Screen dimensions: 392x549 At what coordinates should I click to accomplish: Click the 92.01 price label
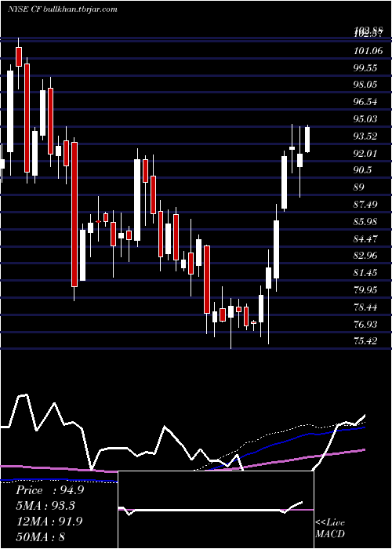365,154
